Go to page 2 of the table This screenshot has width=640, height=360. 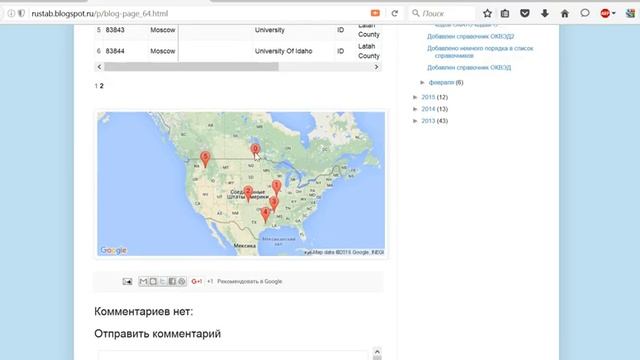[x=102, y=86]
